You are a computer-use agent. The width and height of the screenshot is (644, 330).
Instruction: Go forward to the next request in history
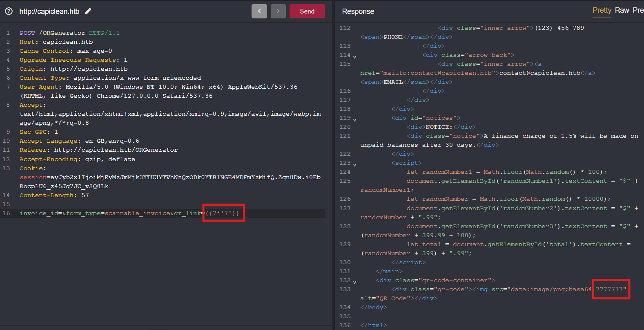[x=278, y=11]
